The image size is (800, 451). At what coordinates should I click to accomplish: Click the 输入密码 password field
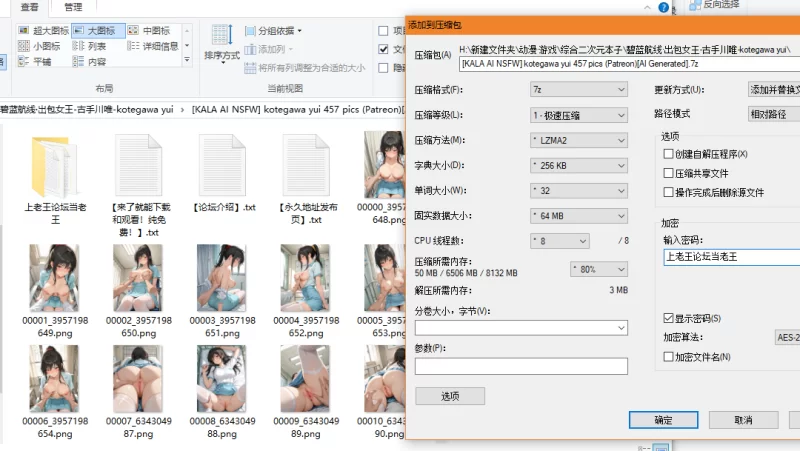coord(731,257)
